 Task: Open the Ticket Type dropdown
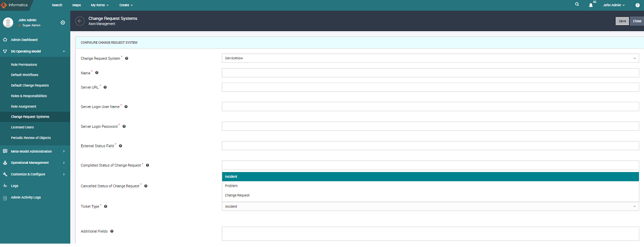pyautogui.click(x=430, y=206)
